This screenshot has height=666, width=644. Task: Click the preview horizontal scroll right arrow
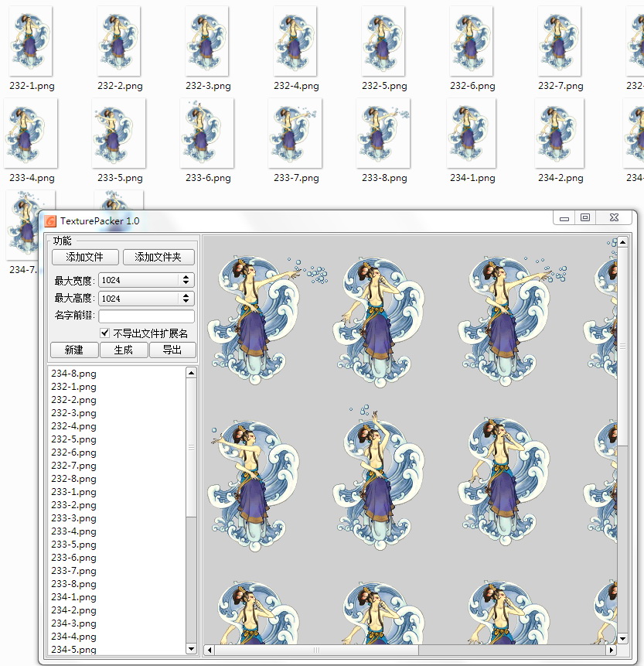612,650
